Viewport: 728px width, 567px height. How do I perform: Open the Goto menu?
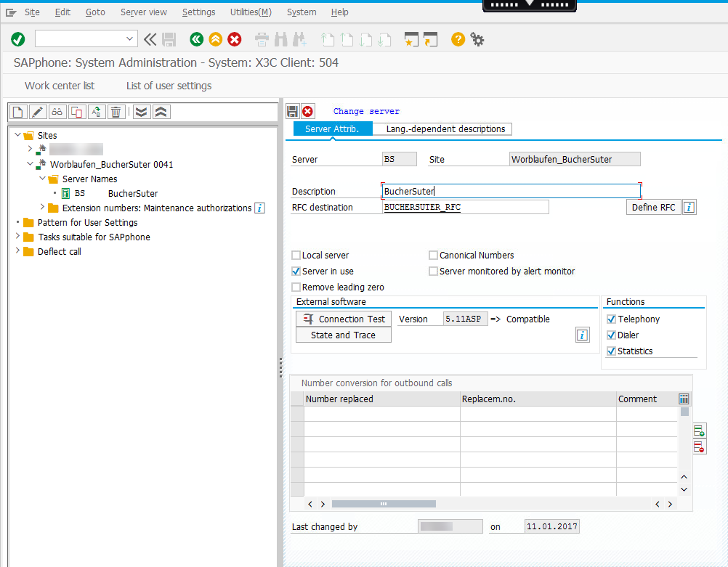pyautogui.click(x=95, y=12)
